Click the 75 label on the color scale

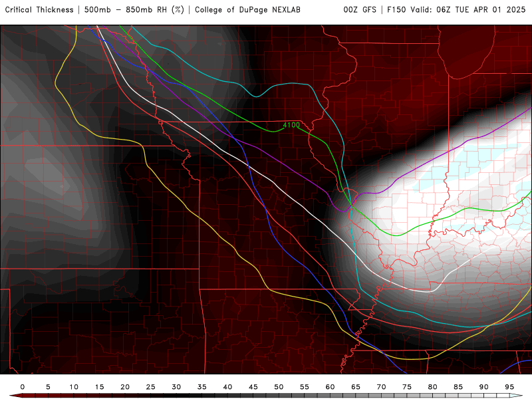point(407,387)
